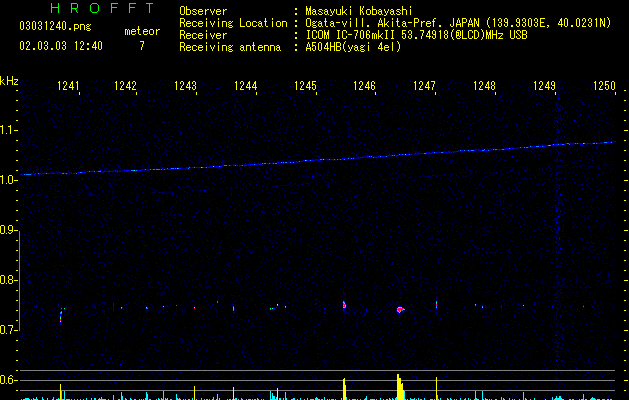
Task: Click the vertical gray bracket beside 0.8 kHz
Action: [20, 280]
